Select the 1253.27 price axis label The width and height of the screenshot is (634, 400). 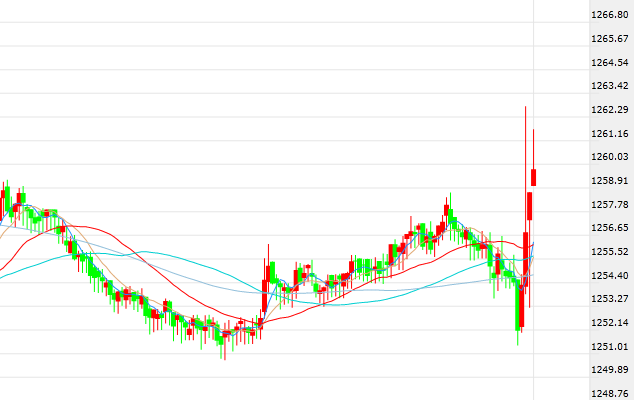(x=609, y=298)
